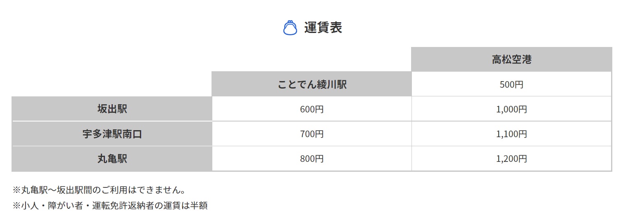Click the blue coin purse icon
This screenshot has height=215, width=644.
290,28
